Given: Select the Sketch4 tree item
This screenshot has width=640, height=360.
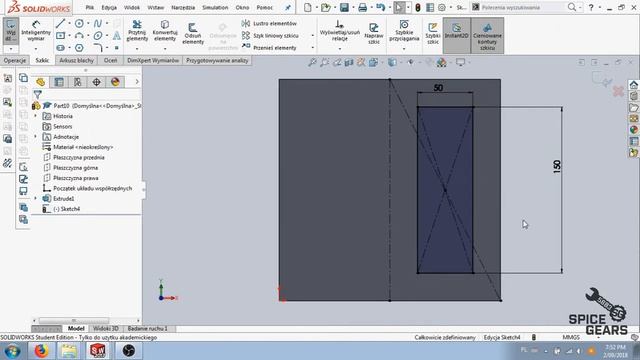Looking at the screenshot, I should (62, 209).
